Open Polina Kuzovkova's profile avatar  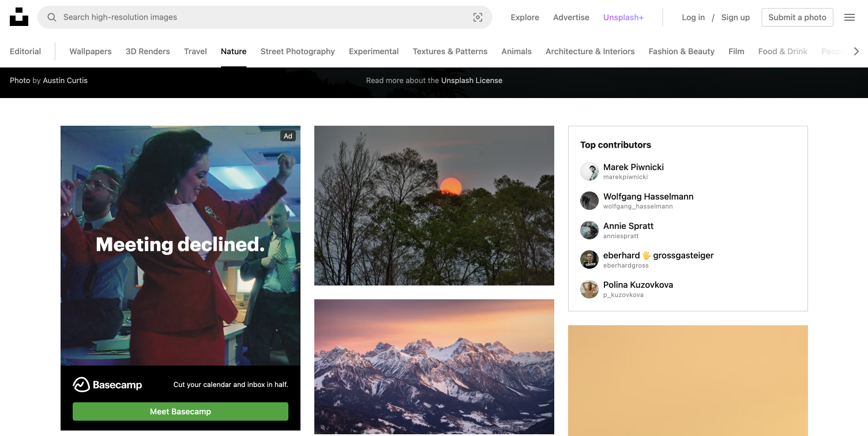[589, 290]
